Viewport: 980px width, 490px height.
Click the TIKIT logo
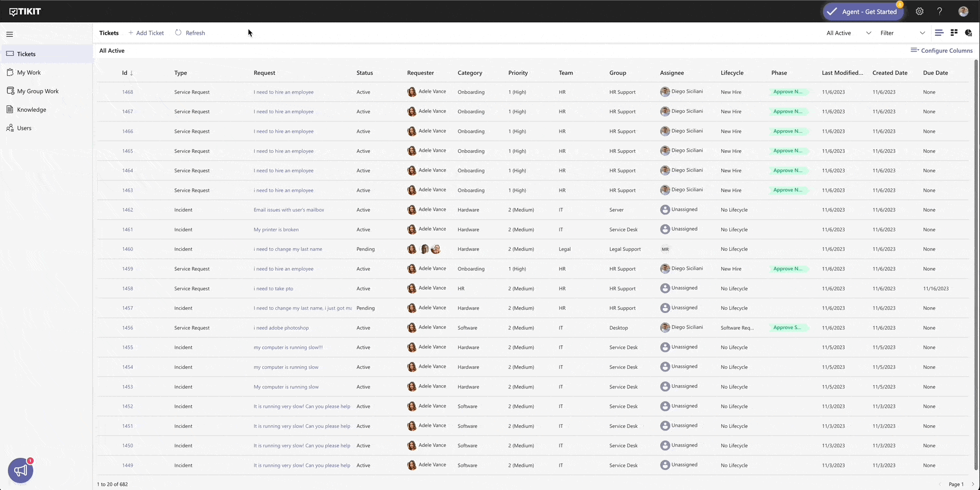[x=25, y=12]
